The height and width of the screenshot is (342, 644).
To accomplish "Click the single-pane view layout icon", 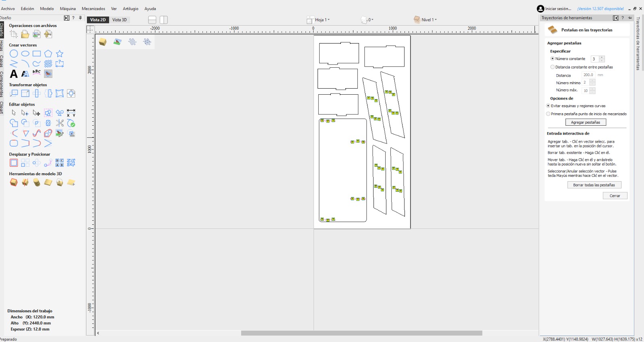I will point(152,20).
